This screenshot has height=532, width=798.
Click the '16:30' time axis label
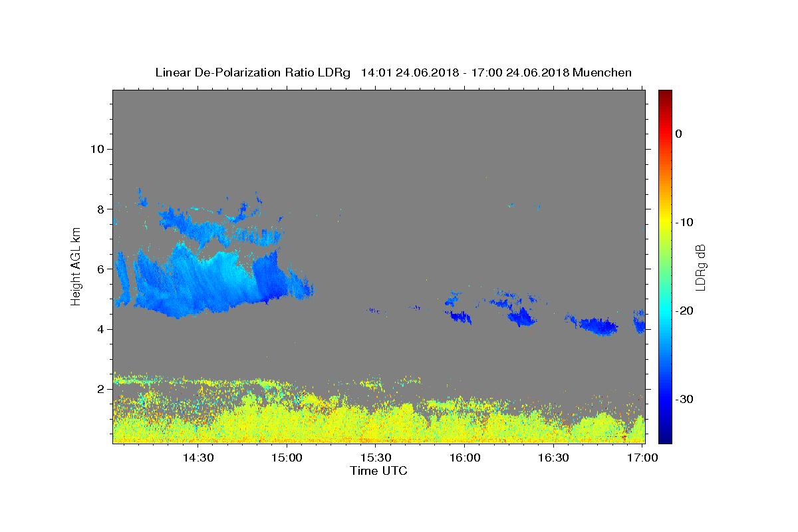click(554, 458)
